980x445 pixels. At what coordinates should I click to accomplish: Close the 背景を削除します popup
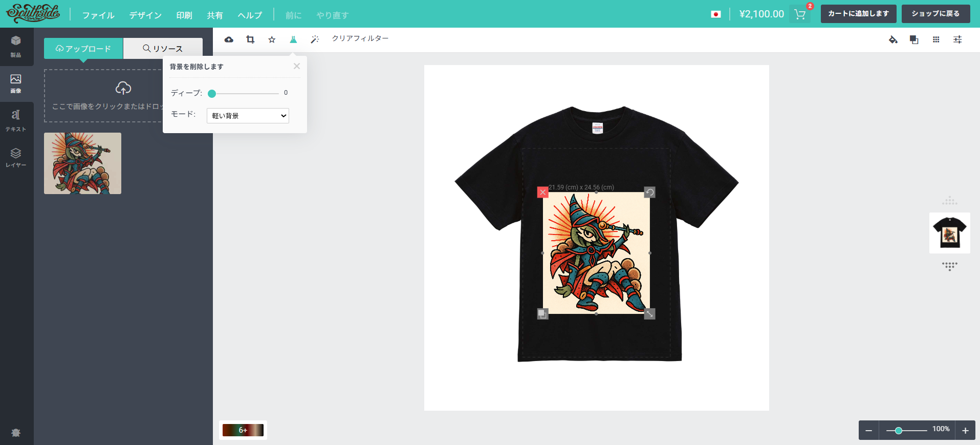[x=297, y=66]
